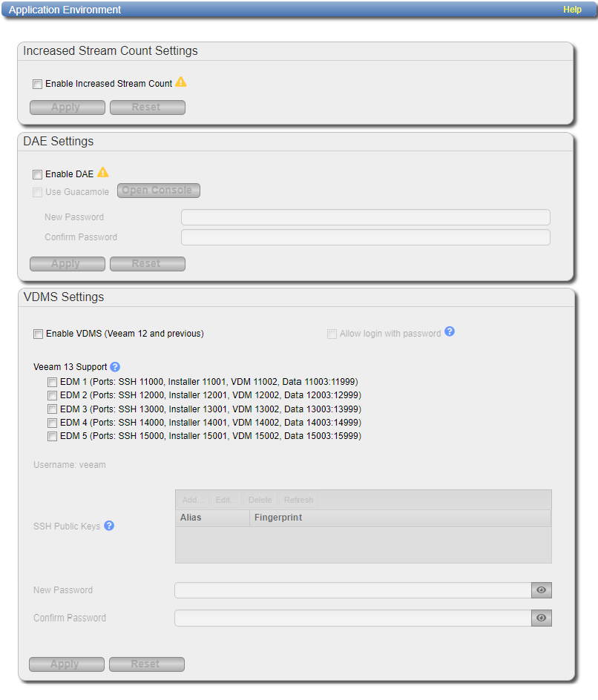Screen dimensions: 598x700
Task: Select EDM 1 port range checkbox
Action: point(52,382)
